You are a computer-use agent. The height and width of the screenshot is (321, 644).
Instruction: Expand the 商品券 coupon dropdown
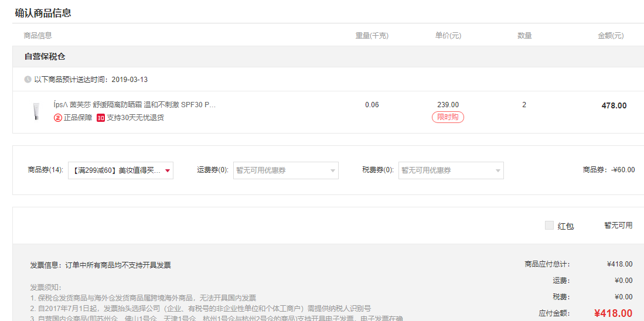coord(121,170)
